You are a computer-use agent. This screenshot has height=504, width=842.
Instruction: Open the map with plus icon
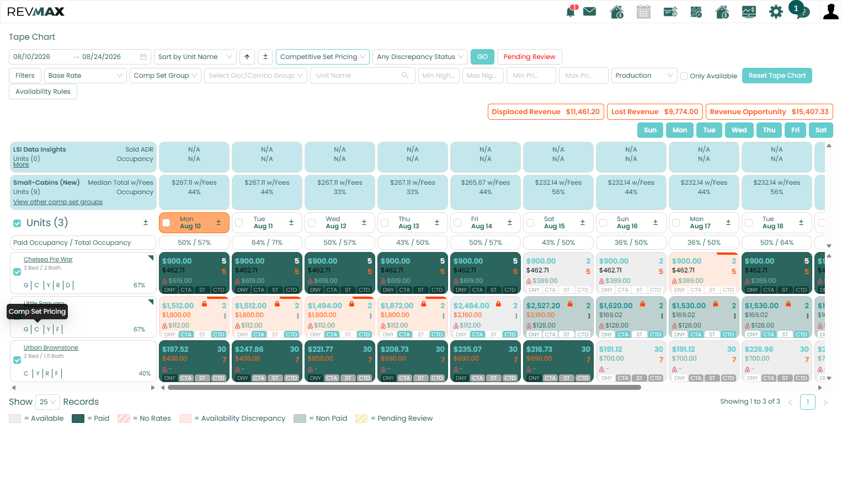(696, 12)
